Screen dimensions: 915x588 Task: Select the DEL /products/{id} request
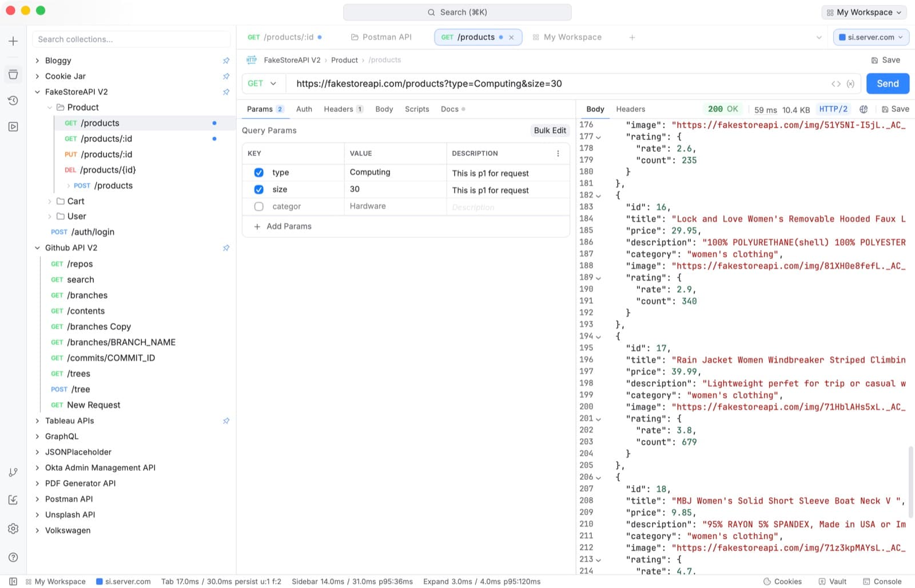144,170
